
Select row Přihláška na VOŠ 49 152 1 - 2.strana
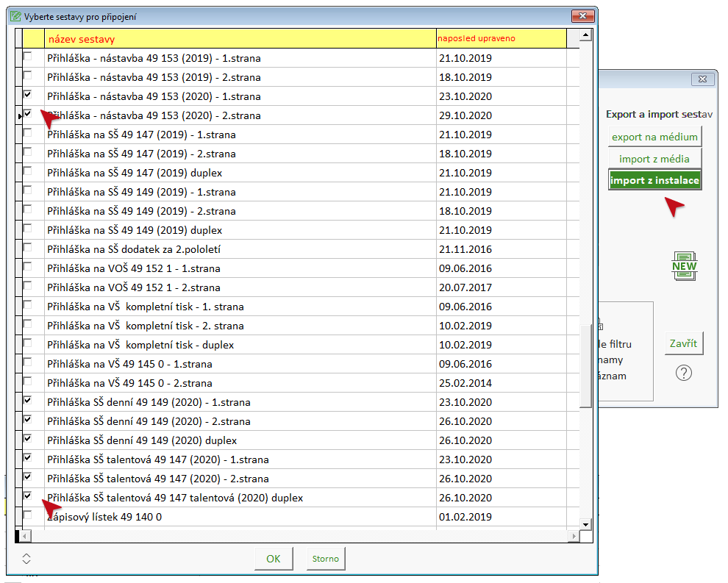click(297, 287)
